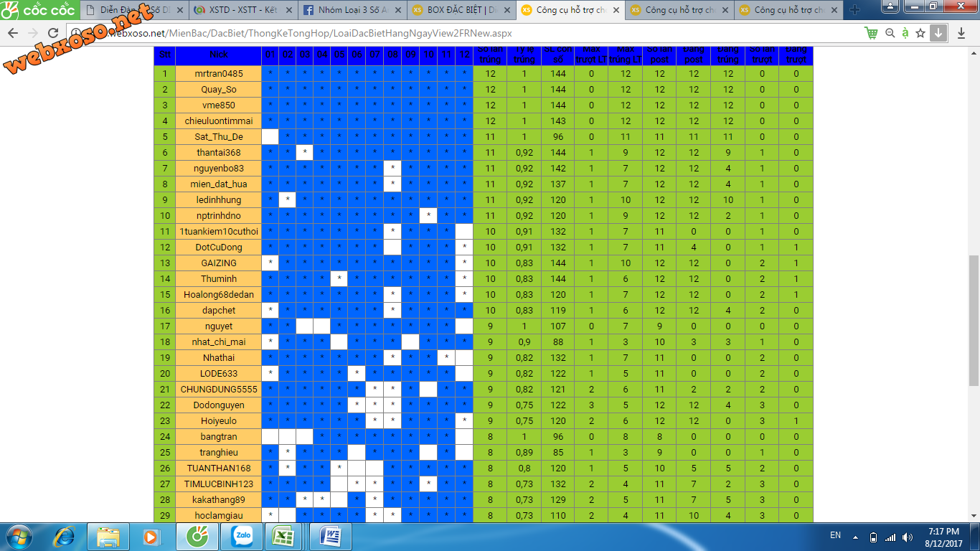The image size is (980, 551).
Task: Switch to the XSTD - XSTT tab
Action: [242, 10]
